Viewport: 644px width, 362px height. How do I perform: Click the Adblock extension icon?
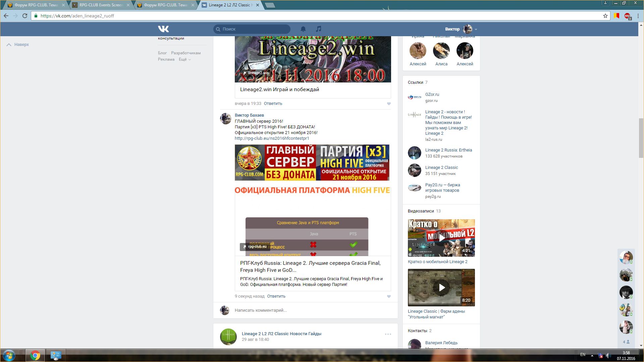pos(627,16)
